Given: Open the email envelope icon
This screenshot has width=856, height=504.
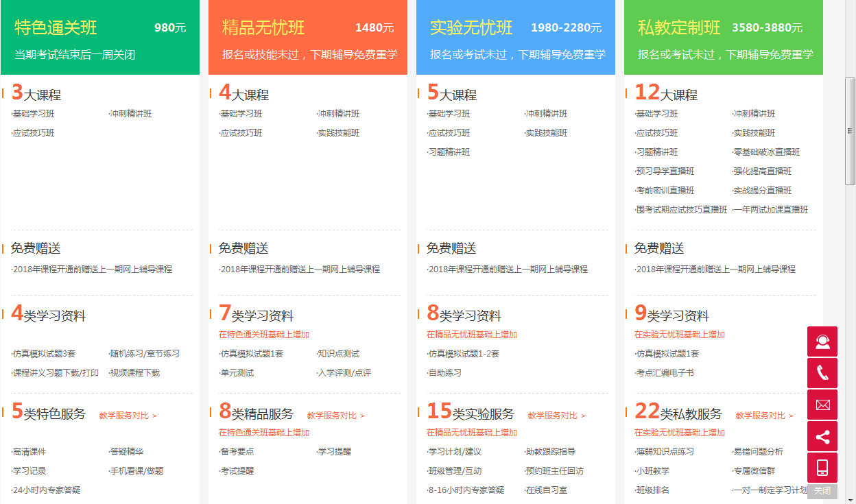Looking at the screenshot, I should click(x=822, y=404).
